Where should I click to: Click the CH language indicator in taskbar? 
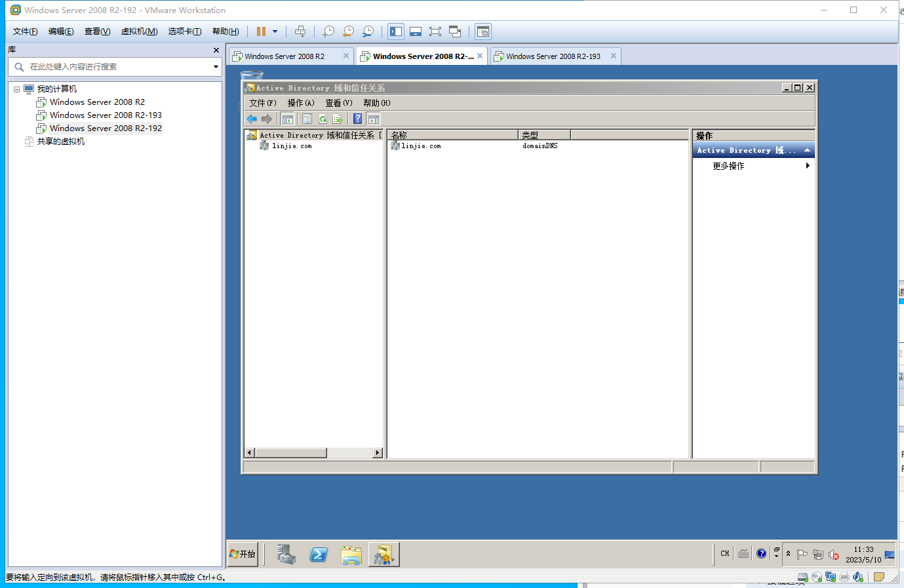[x=725, y=554]
